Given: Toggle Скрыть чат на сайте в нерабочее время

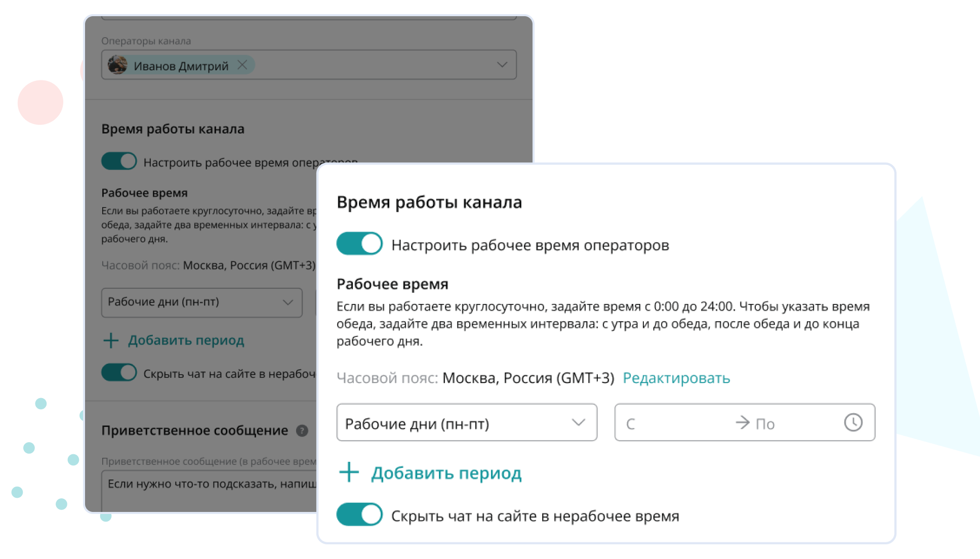Looking at the screenshot, I should tap(359, 514).
